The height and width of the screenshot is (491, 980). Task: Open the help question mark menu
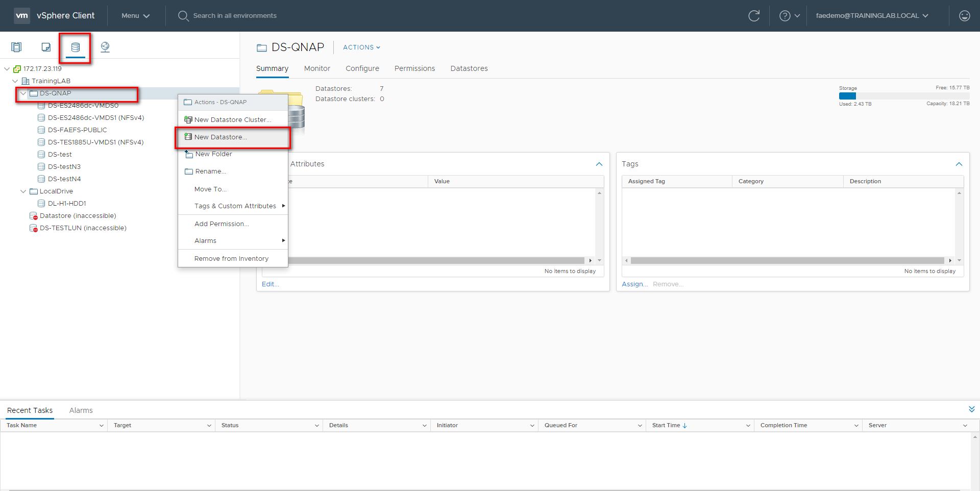tap(789, 16)
